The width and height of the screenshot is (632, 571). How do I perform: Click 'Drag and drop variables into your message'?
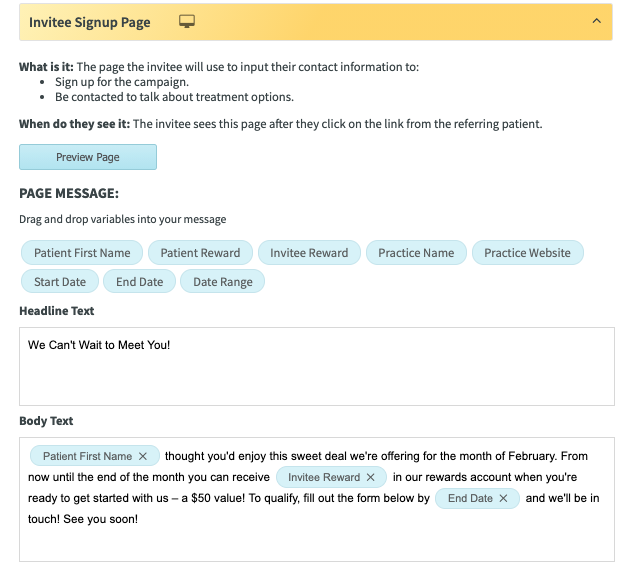[123, 219]
